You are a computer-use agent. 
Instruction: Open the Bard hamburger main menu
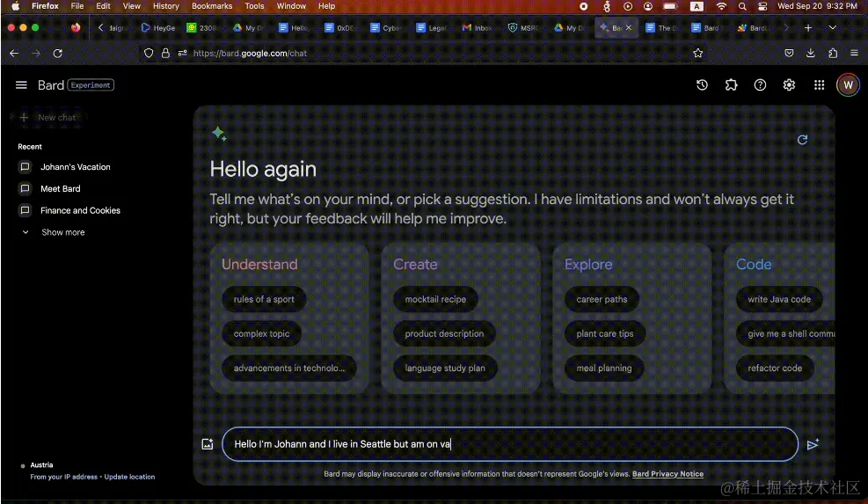click(21, 84)
